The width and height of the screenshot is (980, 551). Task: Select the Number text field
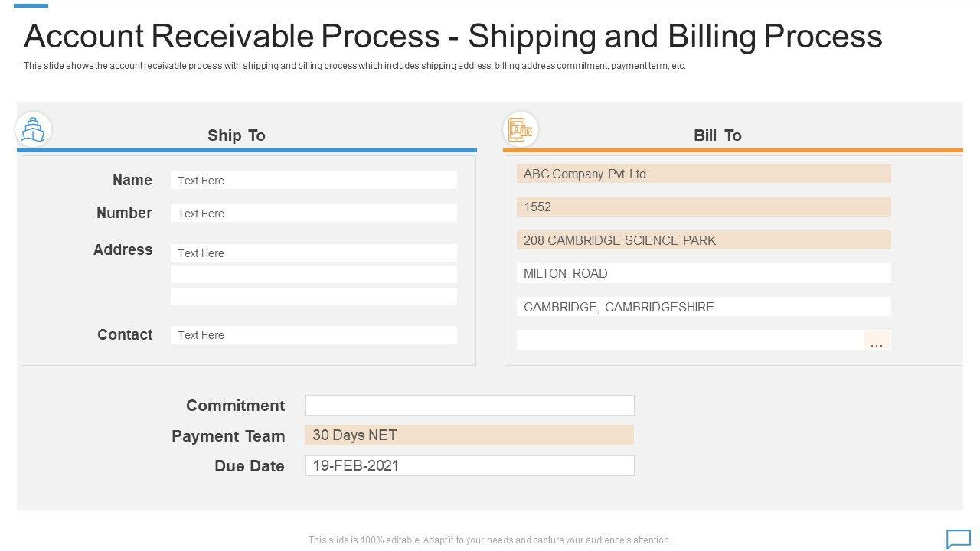tap(313, 214)
